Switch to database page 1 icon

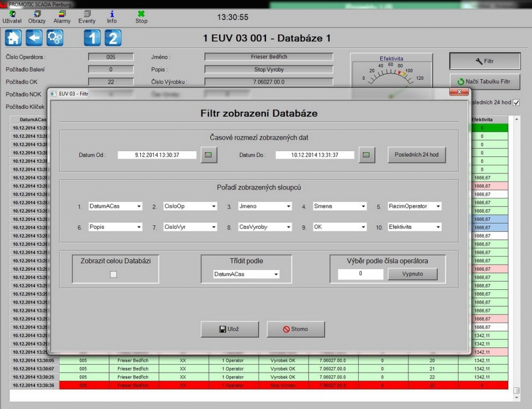(92, 38)
